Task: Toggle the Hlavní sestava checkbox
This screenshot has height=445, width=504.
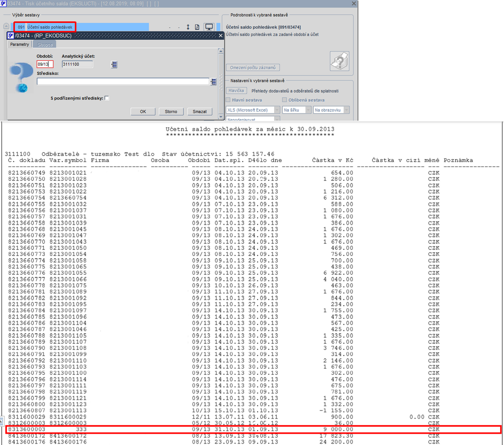Action: click(228, 100)
